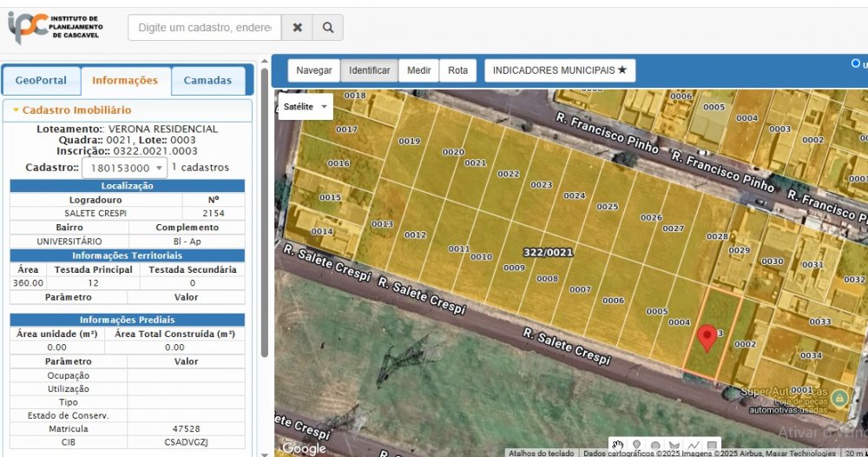Select the polyline drawing tool

click(x=694, y=446)
